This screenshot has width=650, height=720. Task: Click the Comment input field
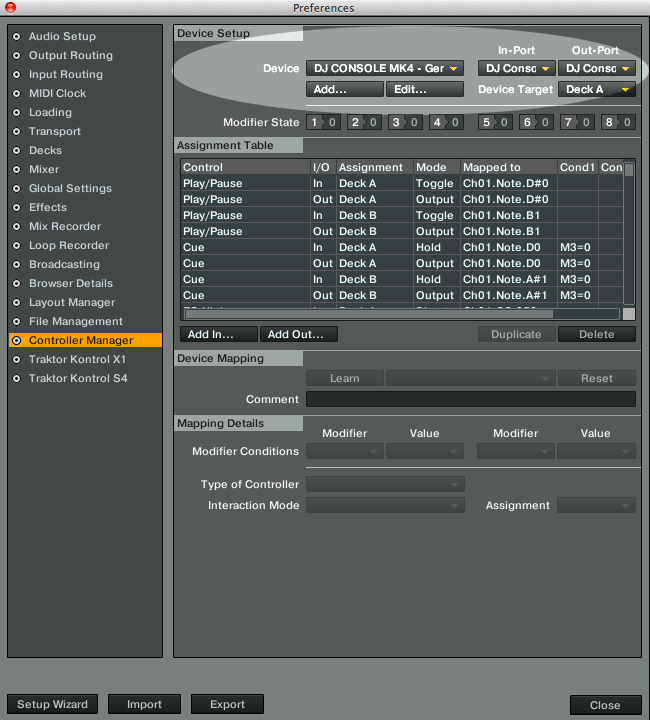(x=470, y=399)
